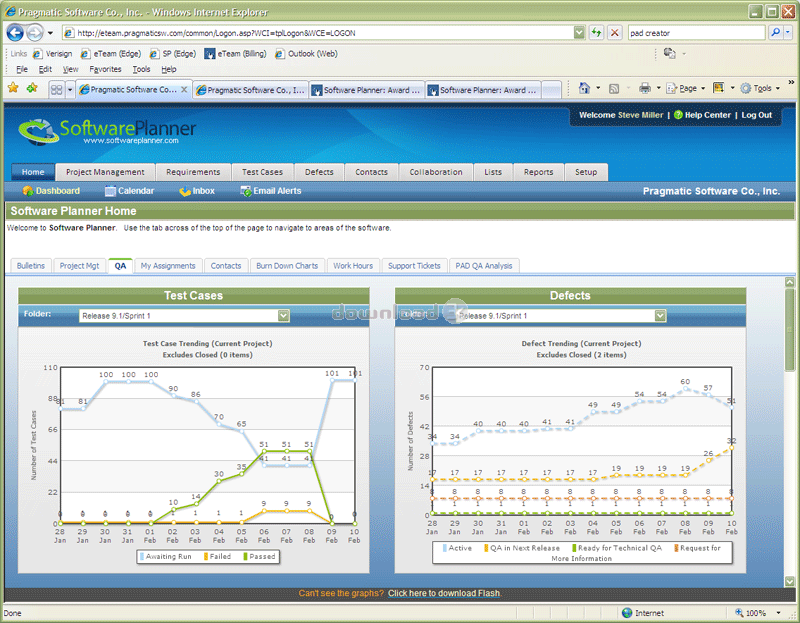This screenshot has width=800, height=623.
Task: Expand the address bar URL history dropdown
Action: point(579,33)
